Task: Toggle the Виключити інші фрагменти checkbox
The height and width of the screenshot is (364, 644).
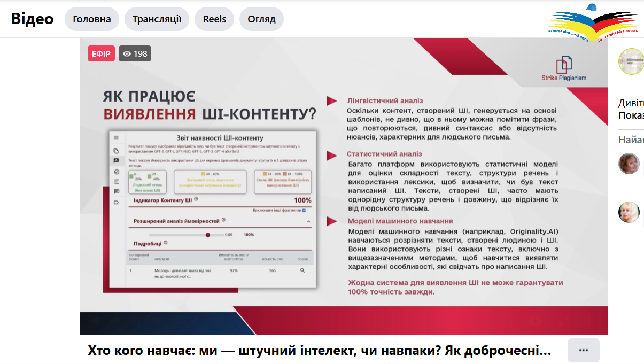Action: [304, 211]
